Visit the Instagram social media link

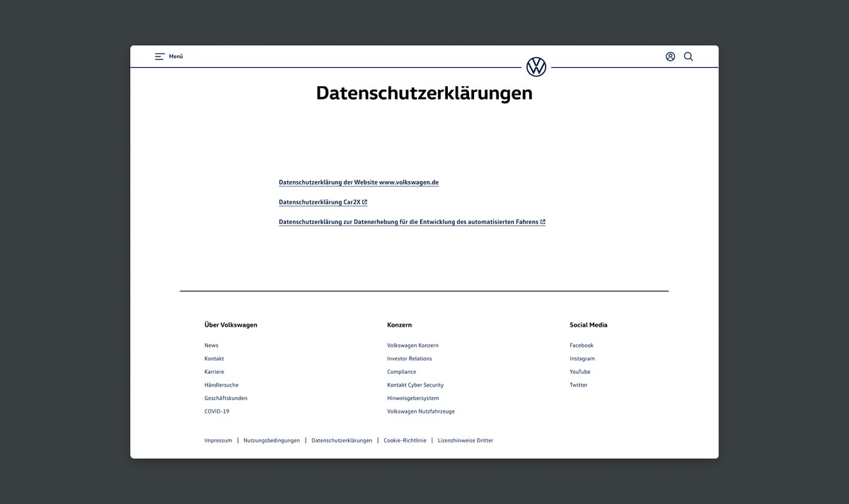coord(582,358)
